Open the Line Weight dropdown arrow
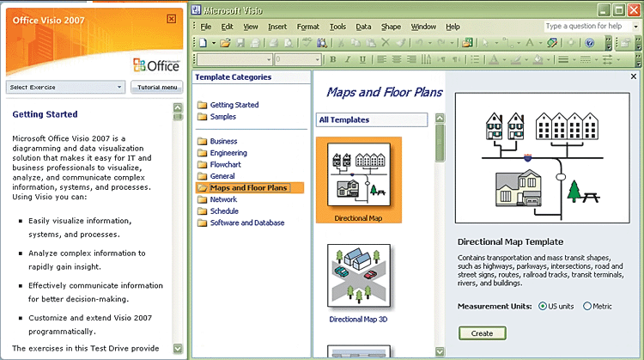Screen dimensions: 644x360 574,60
